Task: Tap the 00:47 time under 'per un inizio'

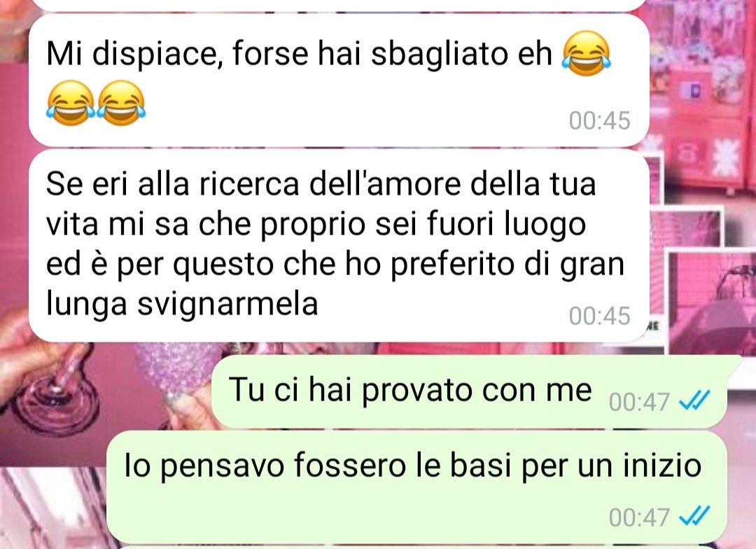Action: (639, 517)
